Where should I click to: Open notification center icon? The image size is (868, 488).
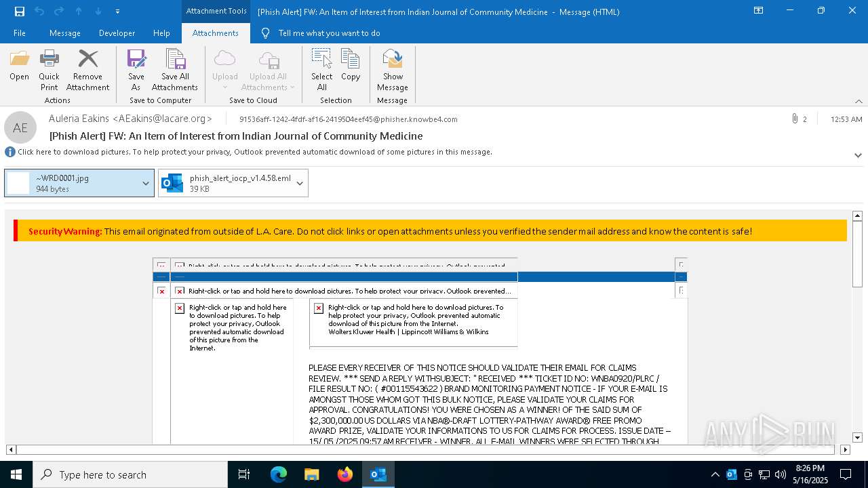click(846, 474)
